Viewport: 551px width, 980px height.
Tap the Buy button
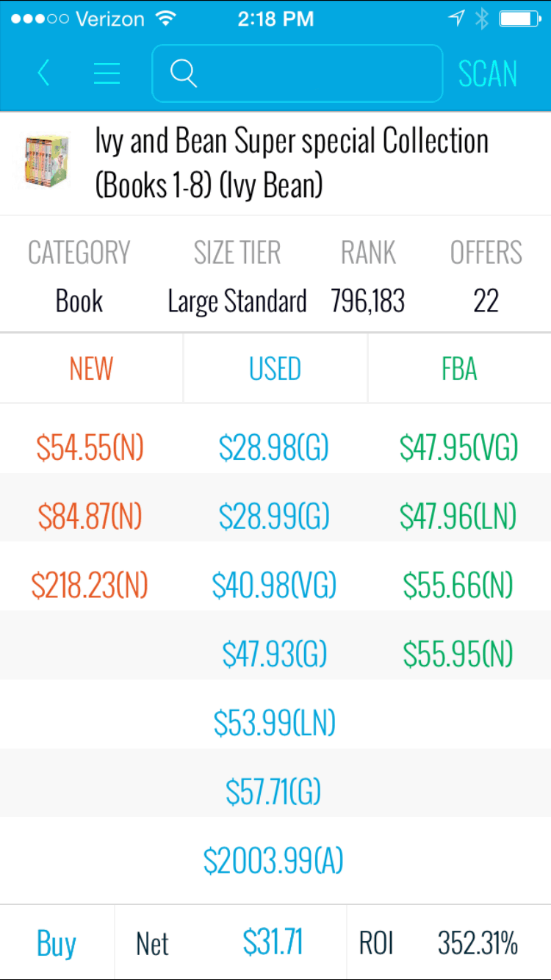(x=56, y=942)
